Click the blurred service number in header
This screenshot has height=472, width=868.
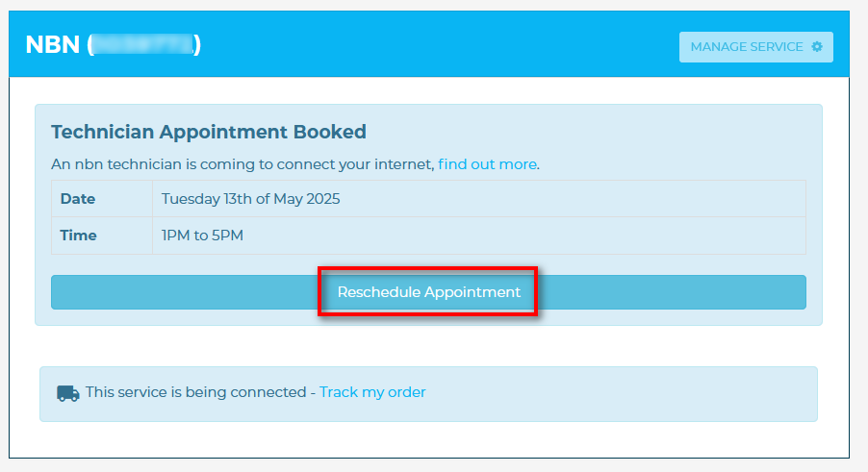(x=143, y=45)
